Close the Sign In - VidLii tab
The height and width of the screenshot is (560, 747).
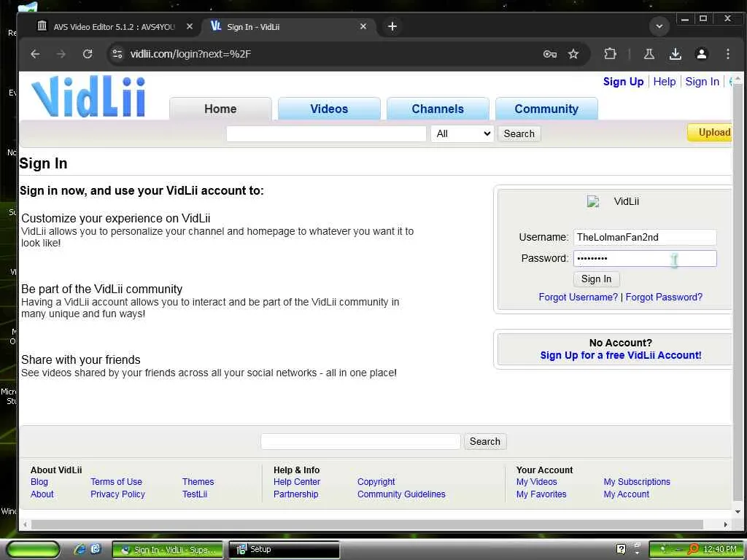tap(363, 27)
